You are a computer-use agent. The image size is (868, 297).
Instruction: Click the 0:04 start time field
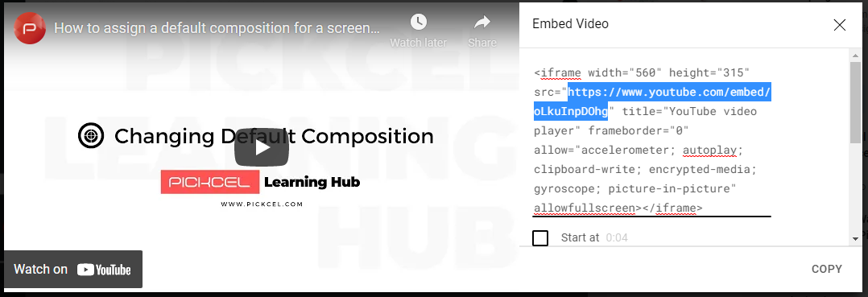[617, 237]
